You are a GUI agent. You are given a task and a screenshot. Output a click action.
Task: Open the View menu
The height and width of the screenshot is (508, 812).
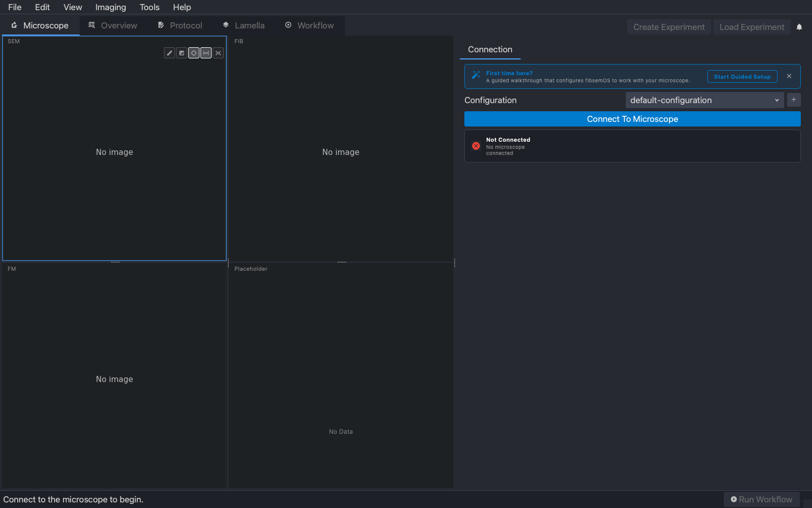click(x=73, y=7)
